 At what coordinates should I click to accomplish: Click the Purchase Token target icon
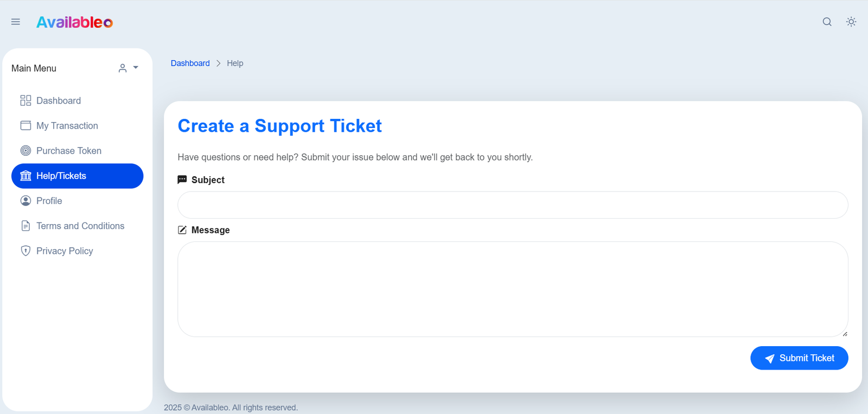pyautogui.click(x=25, y=151)
